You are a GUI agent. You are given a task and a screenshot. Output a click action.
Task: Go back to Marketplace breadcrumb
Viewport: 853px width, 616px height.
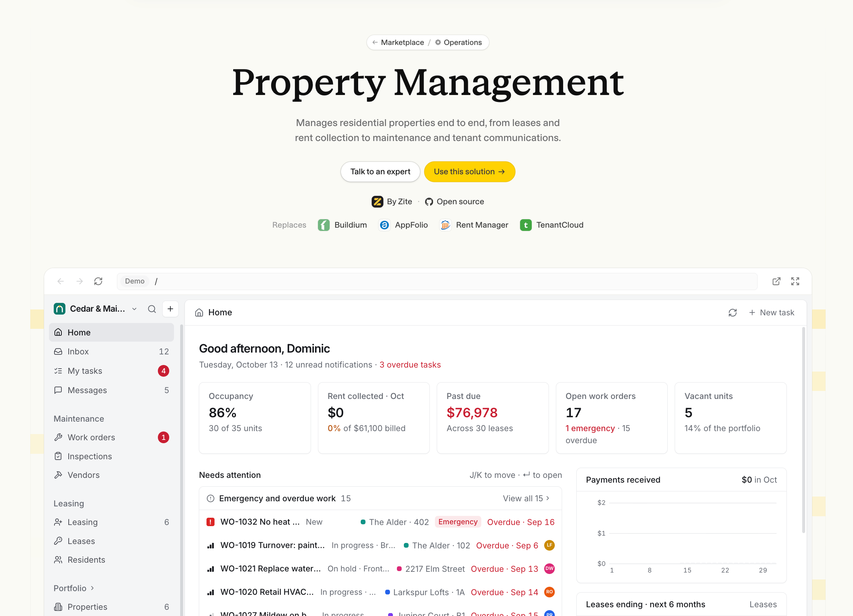[x=398, y=42]
